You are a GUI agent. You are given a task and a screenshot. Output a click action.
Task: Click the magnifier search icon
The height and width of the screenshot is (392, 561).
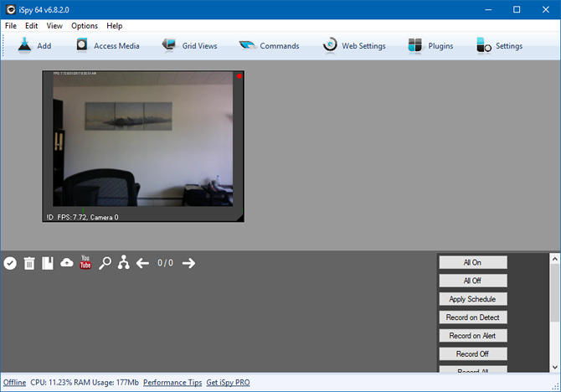[x=105, y=263]
